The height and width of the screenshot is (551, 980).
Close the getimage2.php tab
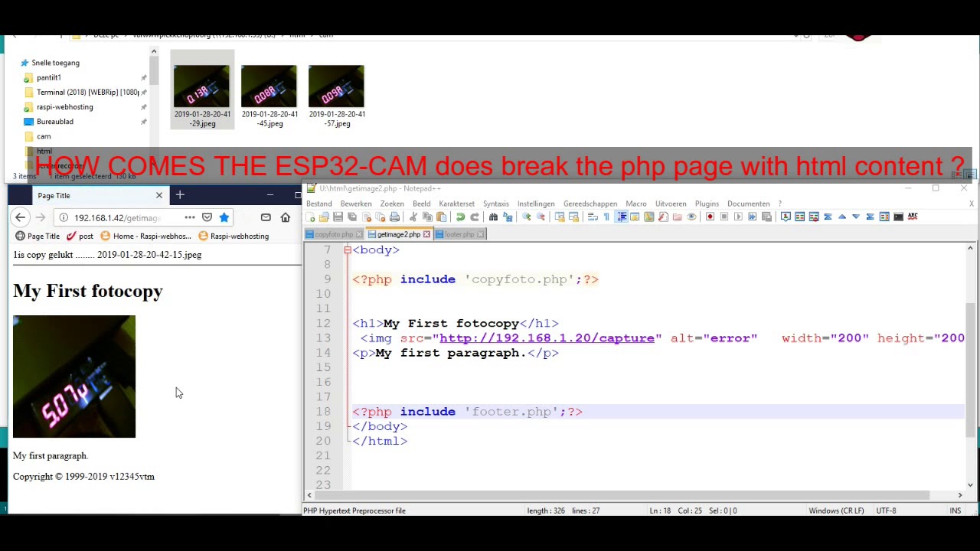point(426,234)
